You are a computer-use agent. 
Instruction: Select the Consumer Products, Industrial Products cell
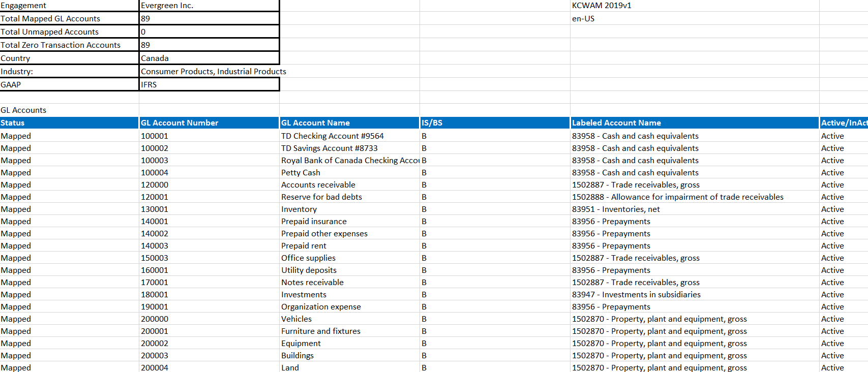[214, 72]
